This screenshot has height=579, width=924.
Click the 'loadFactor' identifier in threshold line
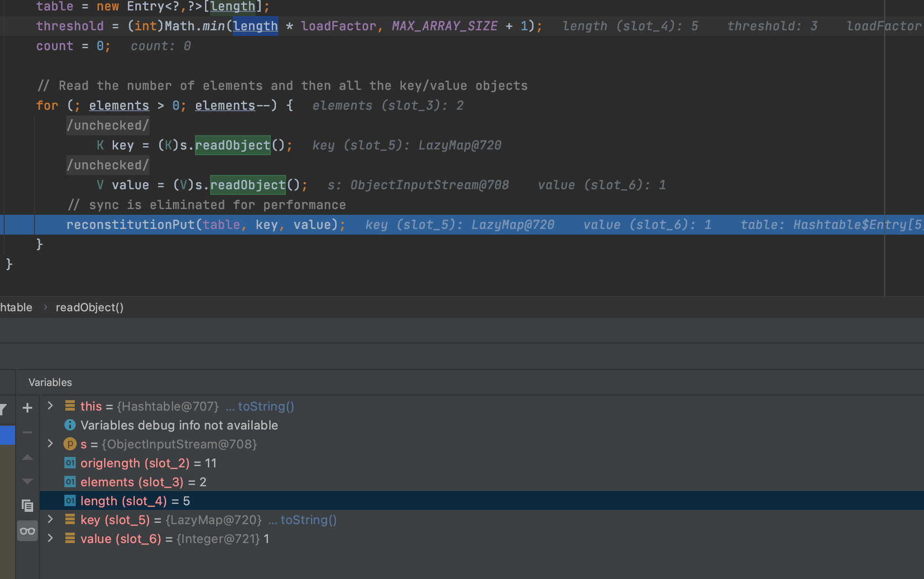[338, 26]
